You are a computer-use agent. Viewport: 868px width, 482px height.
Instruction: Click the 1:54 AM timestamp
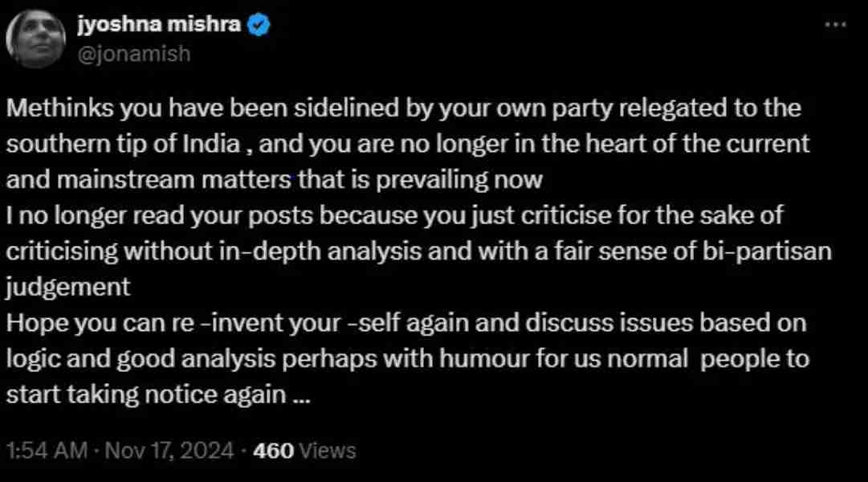point(46,451)
